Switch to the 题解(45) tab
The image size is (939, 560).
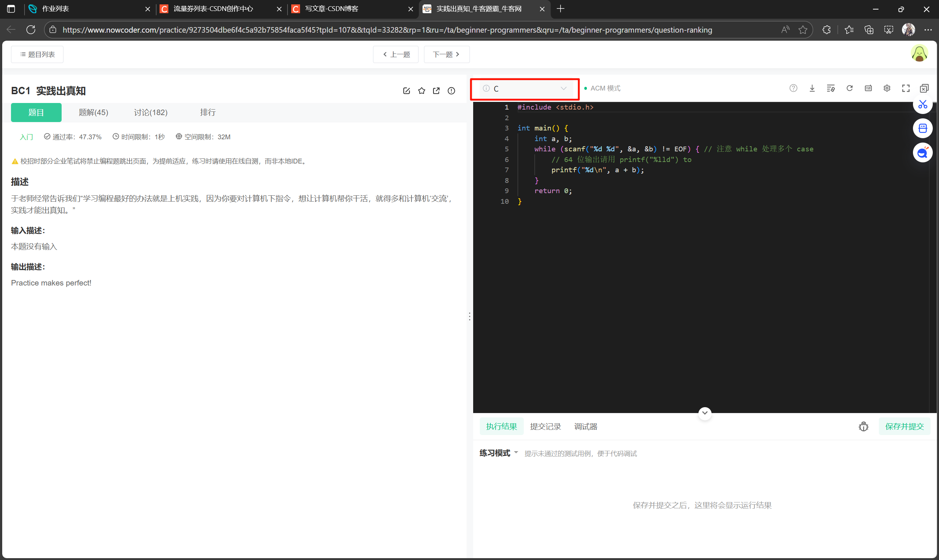[93, 113]
